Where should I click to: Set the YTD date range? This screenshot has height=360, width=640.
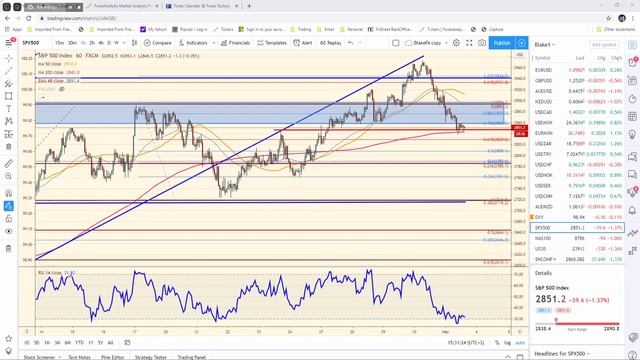[79, 343]
